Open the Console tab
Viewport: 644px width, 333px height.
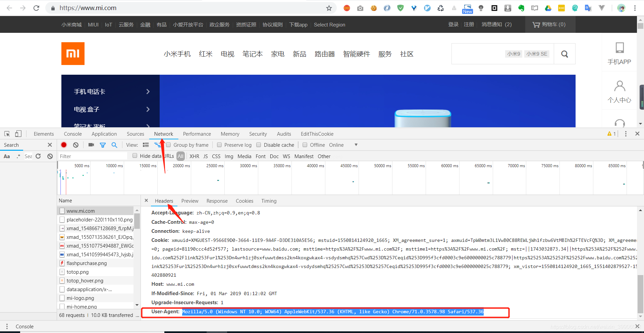tap(73, 134)
